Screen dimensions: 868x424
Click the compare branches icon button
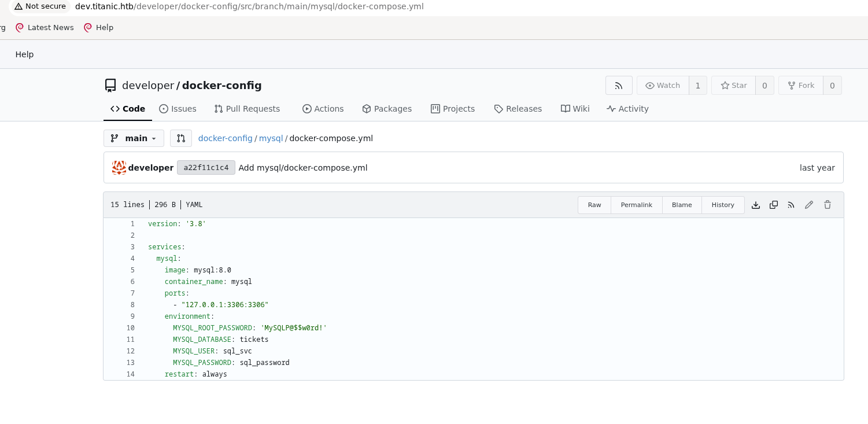[181, 138]
